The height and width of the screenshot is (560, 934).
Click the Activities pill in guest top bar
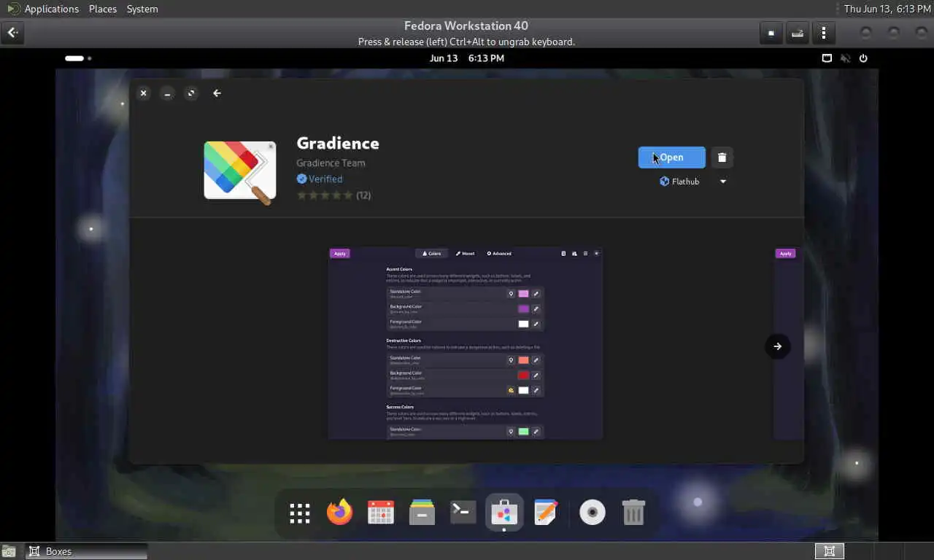pos(78,58)
